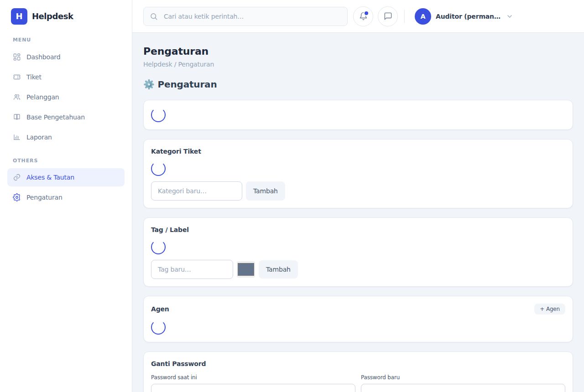
Task: Open the Pelanggan menu item
Action: (66, 97)
